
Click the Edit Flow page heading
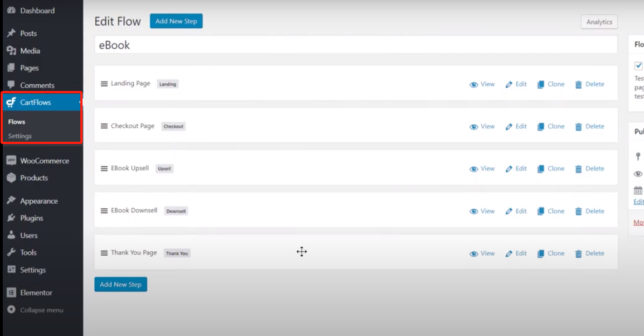pyautogui.click(x=118, y=21)
